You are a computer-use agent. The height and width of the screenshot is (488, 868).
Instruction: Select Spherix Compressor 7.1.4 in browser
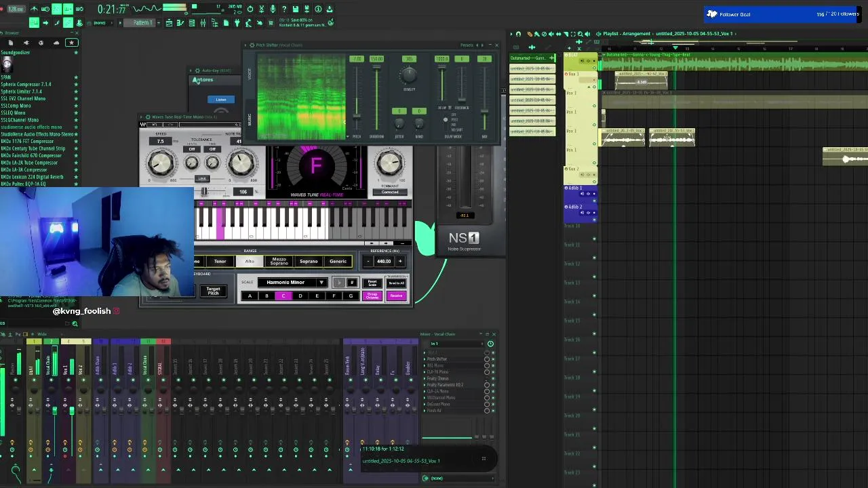[26, 84]
